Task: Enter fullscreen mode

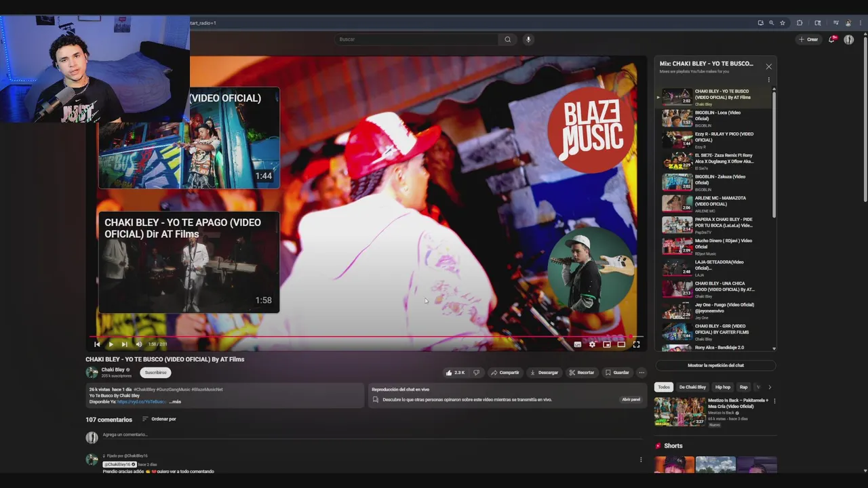Action: click(x=636, y=344)
